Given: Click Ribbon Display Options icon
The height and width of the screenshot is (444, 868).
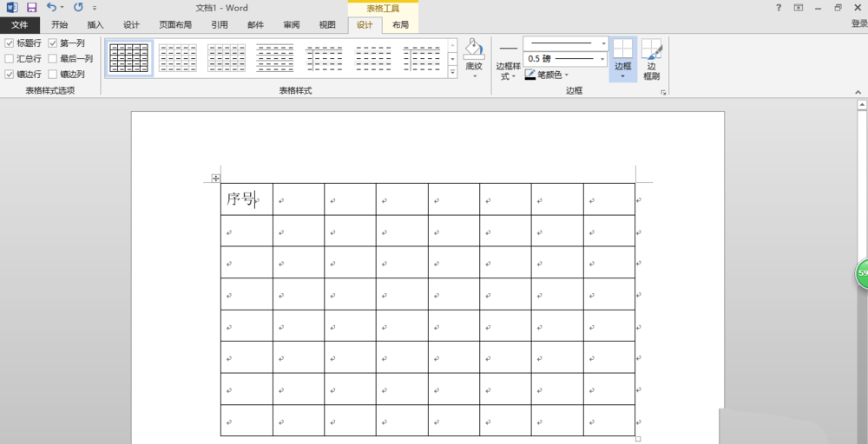Looking at the screenshot, I should 799,8.
